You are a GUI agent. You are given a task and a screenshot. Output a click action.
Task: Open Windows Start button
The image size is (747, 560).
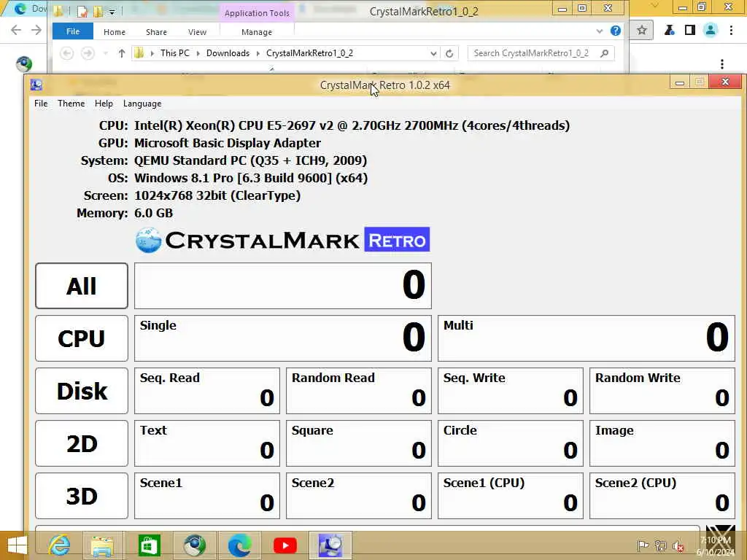tap(18, 545)
